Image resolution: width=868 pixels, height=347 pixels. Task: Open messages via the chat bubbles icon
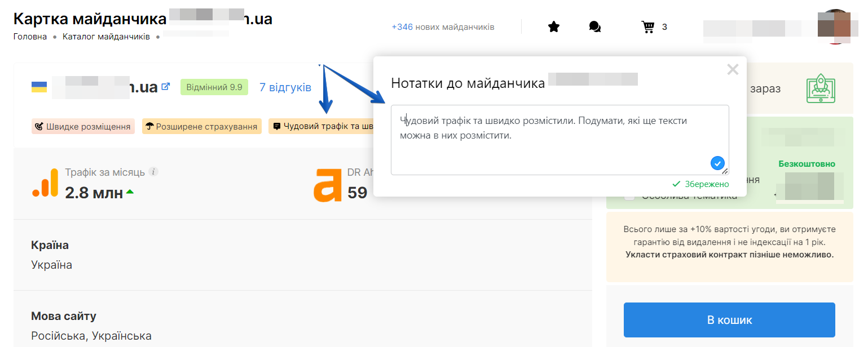[x=594, y=26]
